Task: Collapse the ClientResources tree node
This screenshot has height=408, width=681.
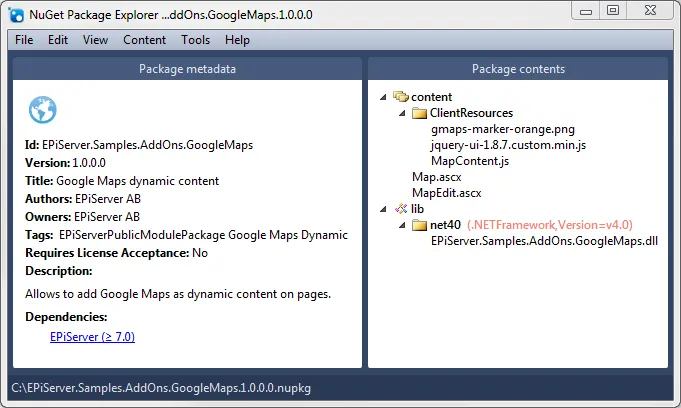Action: point(402,113)
